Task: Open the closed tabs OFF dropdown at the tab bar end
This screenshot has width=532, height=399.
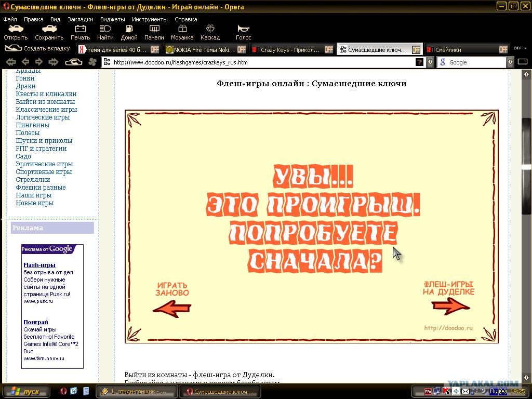Action: tap(520, 48)
